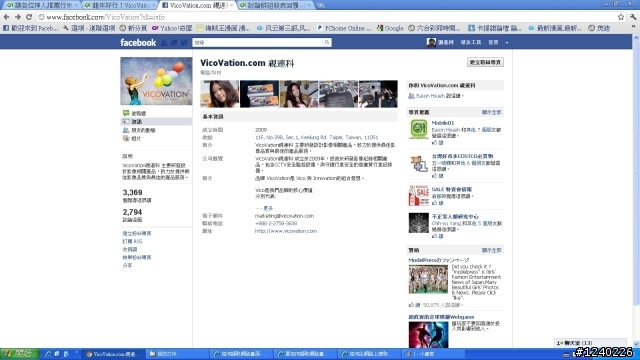The height and width of the screenshot is (360, 640).
Task: Like the ModelPress ad with the thumbs-up
Action: click(x=414, y=305)
